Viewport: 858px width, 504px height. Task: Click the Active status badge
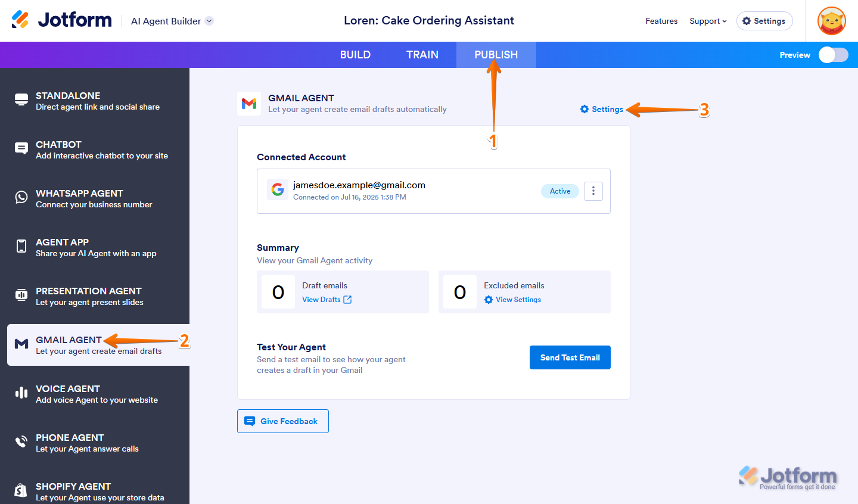tap(560, 191)
